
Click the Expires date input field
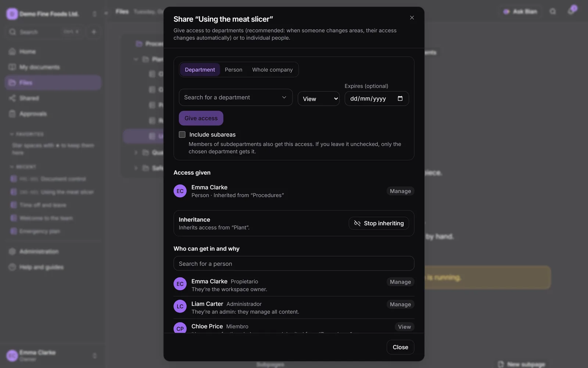pos(376,99)
